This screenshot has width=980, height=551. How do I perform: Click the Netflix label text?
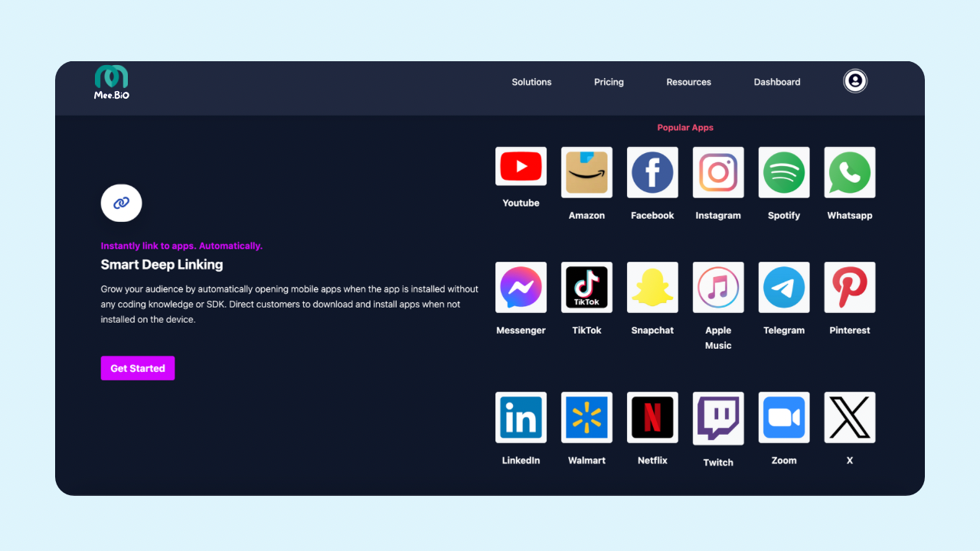tap(652, 461)
